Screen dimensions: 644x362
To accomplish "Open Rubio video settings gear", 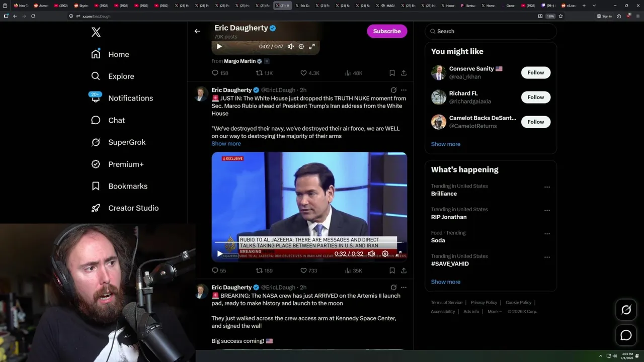I will click(385, 254).
